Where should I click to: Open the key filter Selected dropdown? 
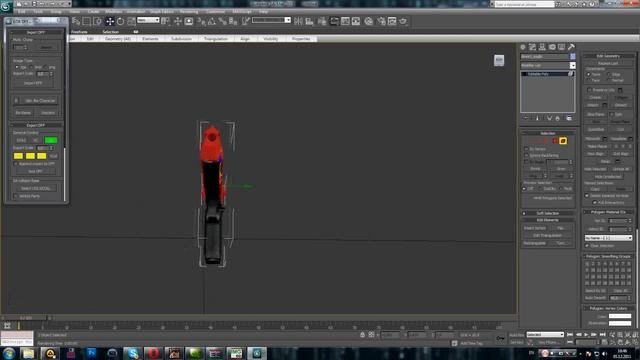point(545,335)
